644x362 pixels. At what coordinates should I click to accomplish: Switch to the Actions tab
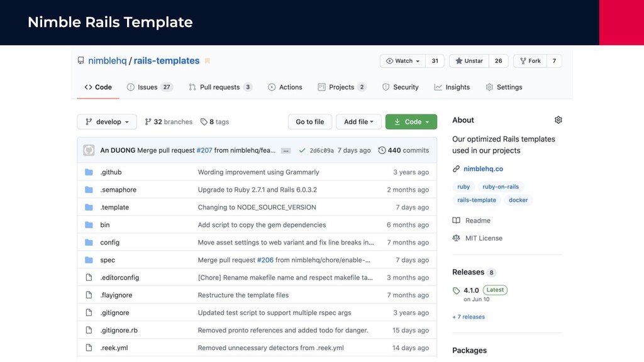tap(285, 87)
